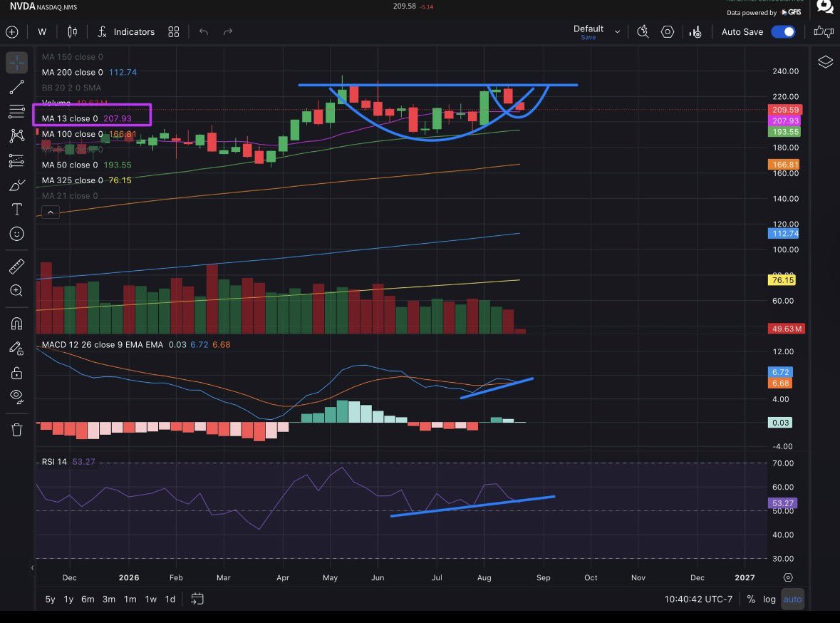
Task: Open the W timeframe interval selector
Action: [42, 32]
